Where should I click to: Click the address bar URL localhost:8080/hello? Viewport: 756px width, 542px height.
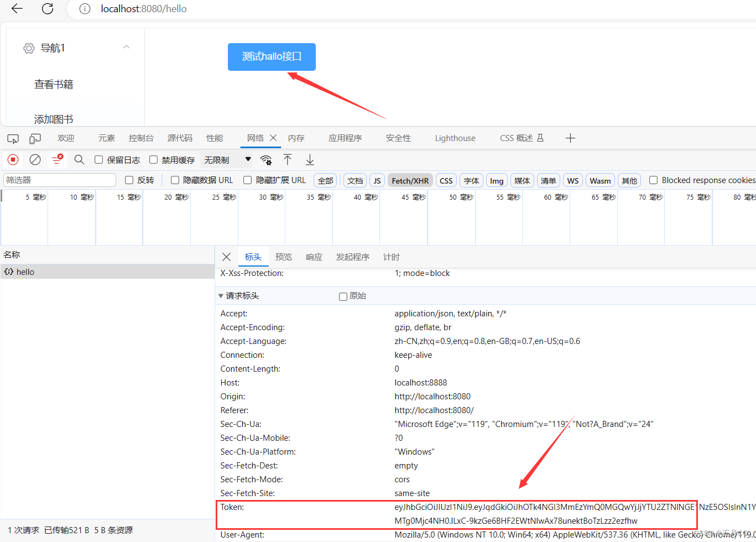pos(144,9)
